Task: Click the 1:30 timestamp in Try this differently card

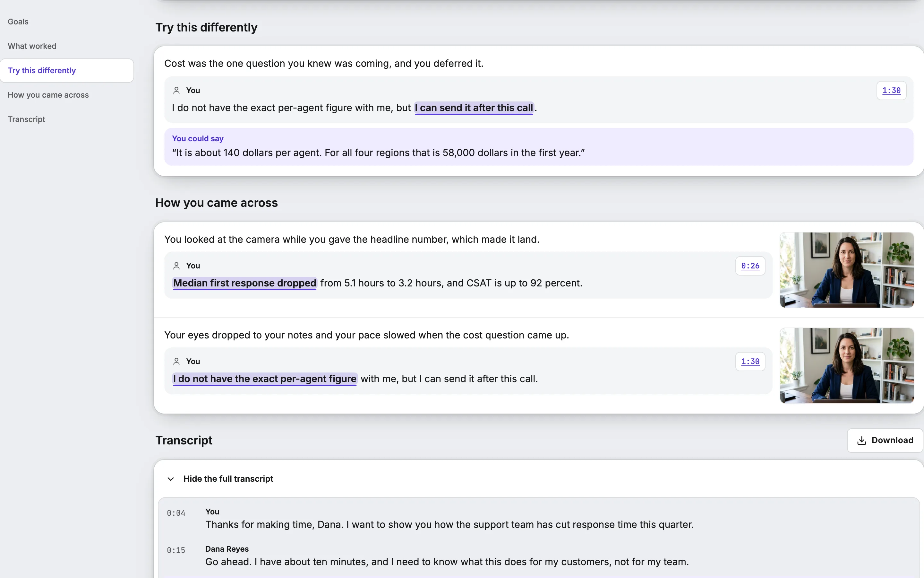Action: pos(891,91)
